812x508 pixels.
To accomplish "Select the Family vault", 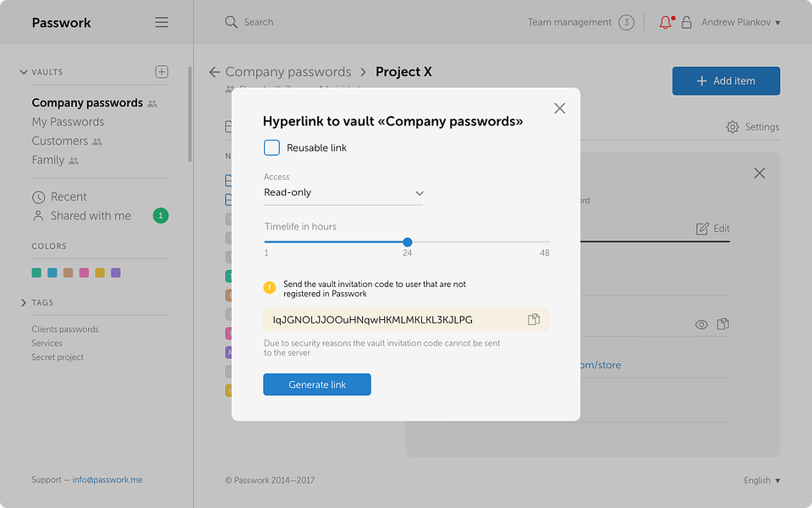I will tap(47, 160).
